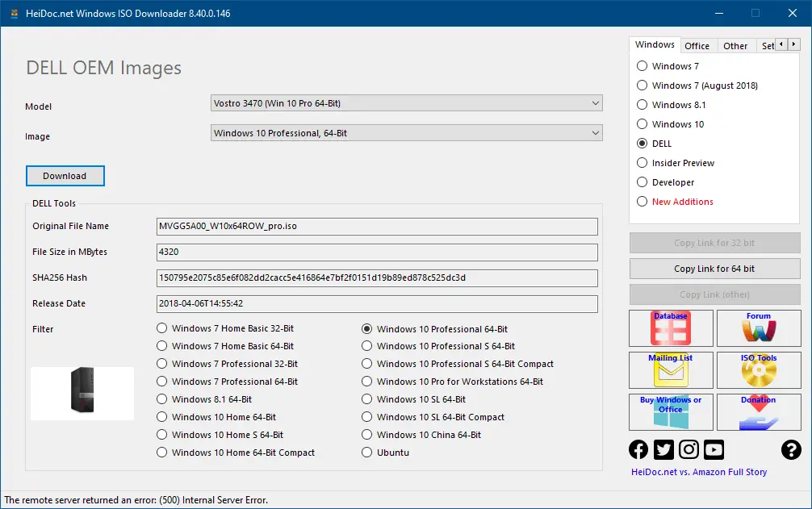Click Copy Link for 32 bit
Image resolution: width=812 pixels, height=509 pixels.
click(x=714, y=243)
